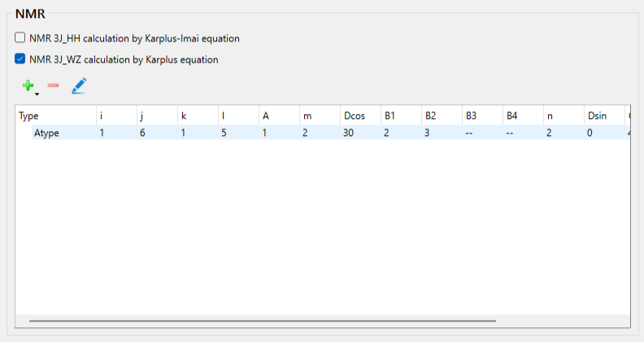Screen dimensions: 644x342
Task: Click the blue pencil edit icon
Action: point(78,85)
